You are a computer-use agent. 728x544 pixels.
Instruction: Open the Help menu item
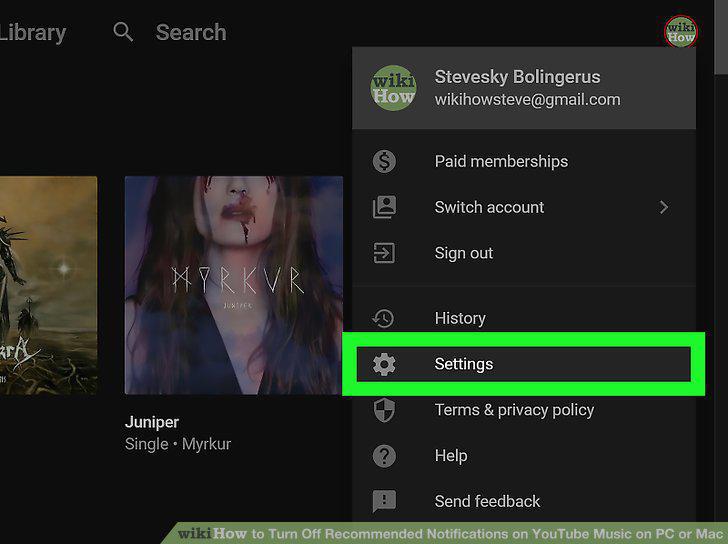click(x=524, y=456)
